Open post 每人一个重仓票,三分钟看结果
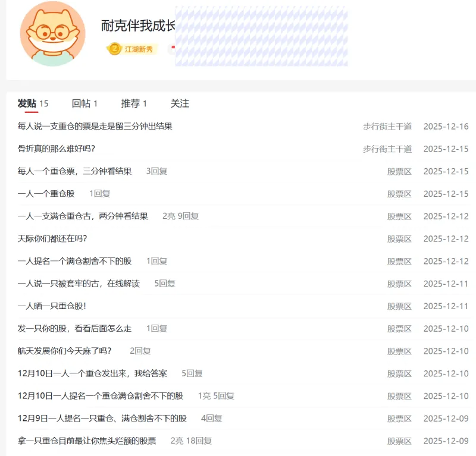 pos(75,171)
